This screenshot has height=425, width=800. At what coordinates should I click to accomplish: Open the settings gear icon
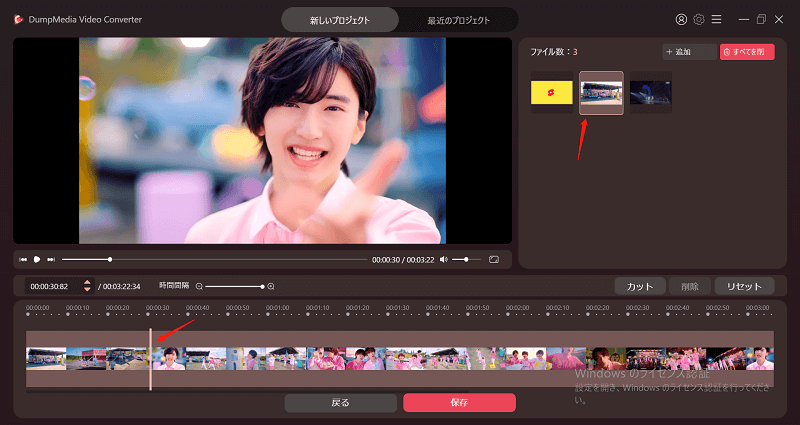click(x=699, y=19)
